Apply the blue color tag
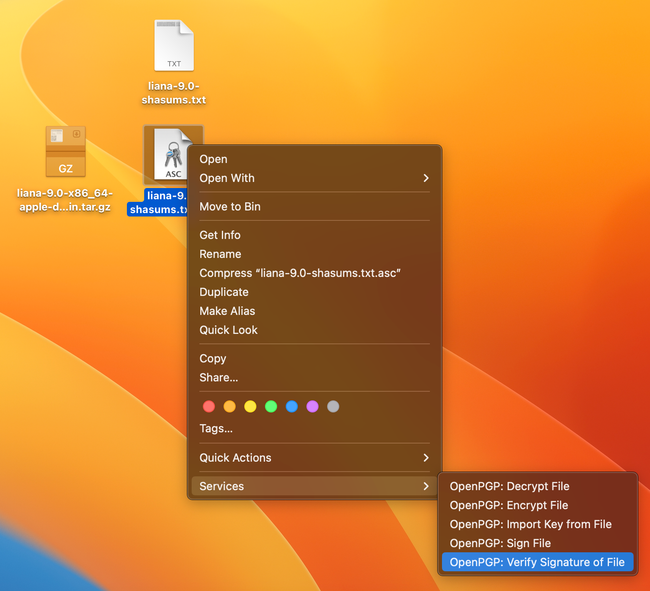Screen dimensions: 650x591 [291, 407]
